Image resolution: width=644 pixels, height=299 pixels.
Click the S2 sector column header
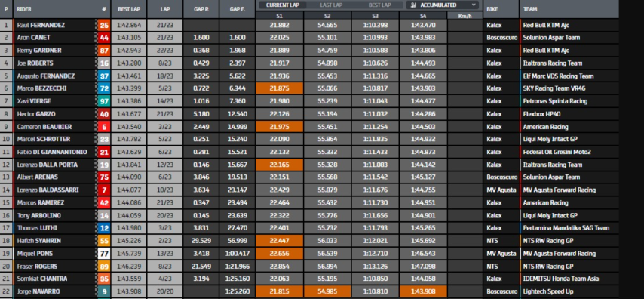(327, 16)
